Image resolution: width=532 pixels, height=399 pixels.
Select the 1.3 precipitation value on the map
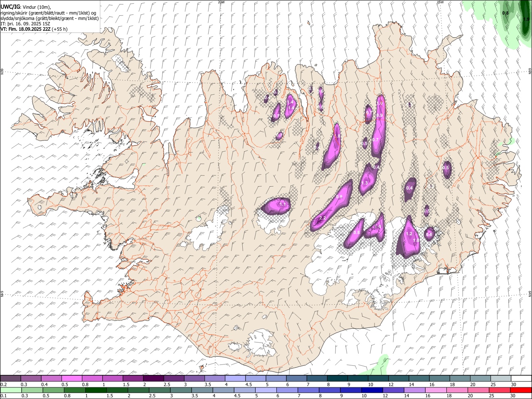(x=365, y=183)
